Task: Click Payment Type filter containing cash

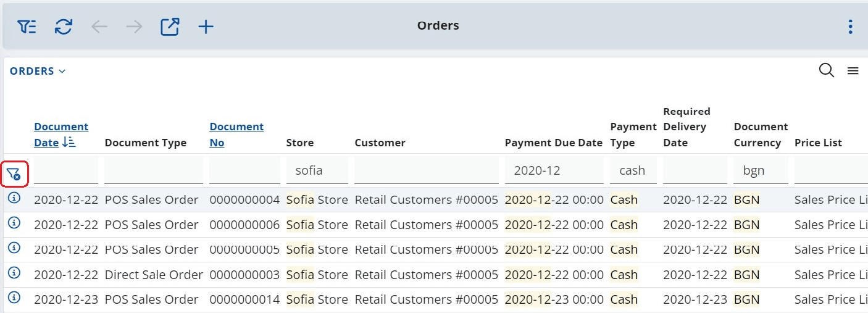Action: [632, 170]
